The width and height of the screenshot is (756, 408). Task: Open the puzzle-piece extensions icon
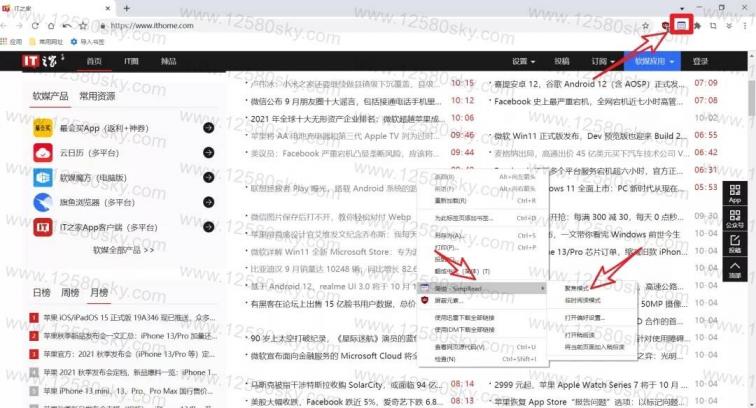[x=697, y=26]
